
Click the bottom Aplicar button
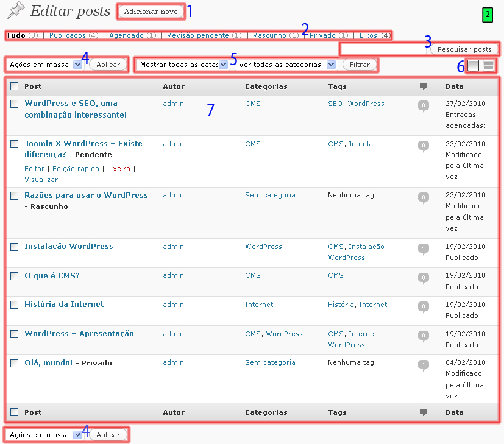pos(108,435)
